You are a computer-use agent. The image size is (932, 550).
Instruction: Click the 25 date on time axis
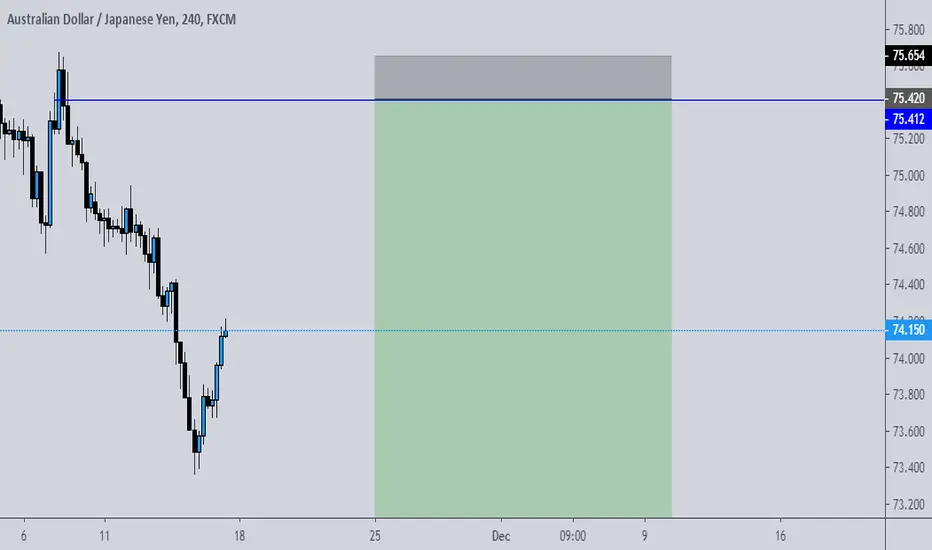374,536
